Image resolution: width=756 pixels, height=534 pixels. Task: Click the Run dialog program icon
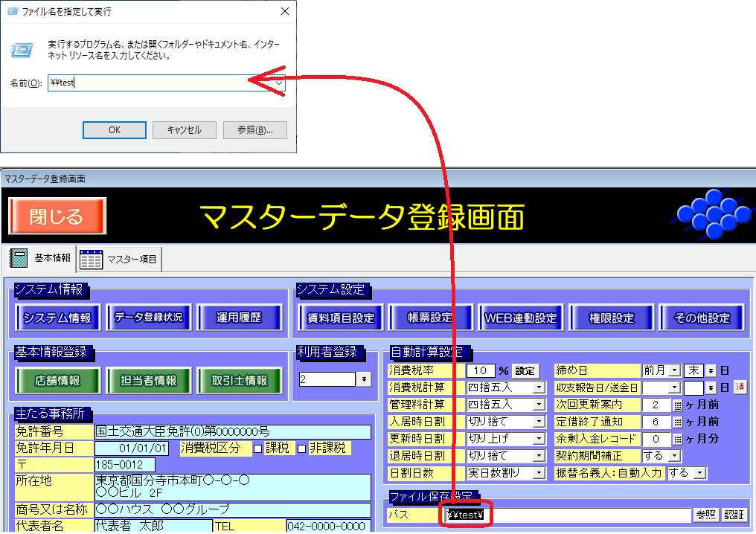pyautogui.click(x=21, y=49)
